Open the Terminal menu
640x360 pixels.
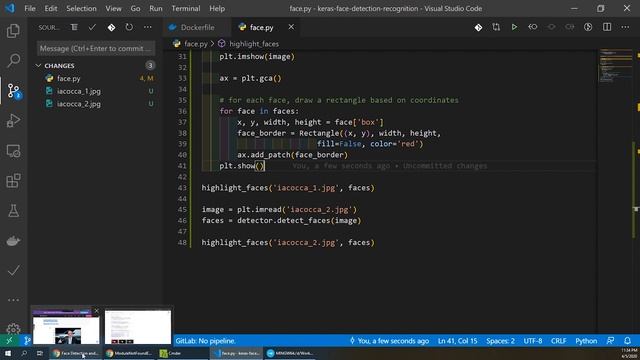pyautogui.click(x=186, y=8)
